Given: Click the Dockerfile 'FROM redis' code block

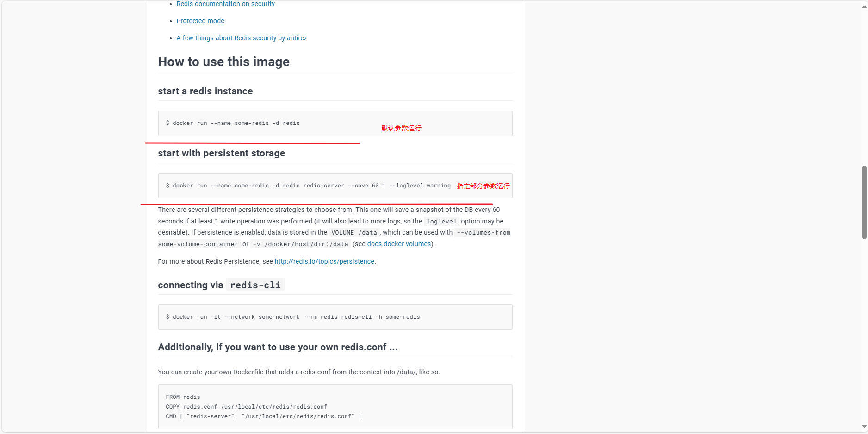Looking at the screenshot, I should (263, 407).
